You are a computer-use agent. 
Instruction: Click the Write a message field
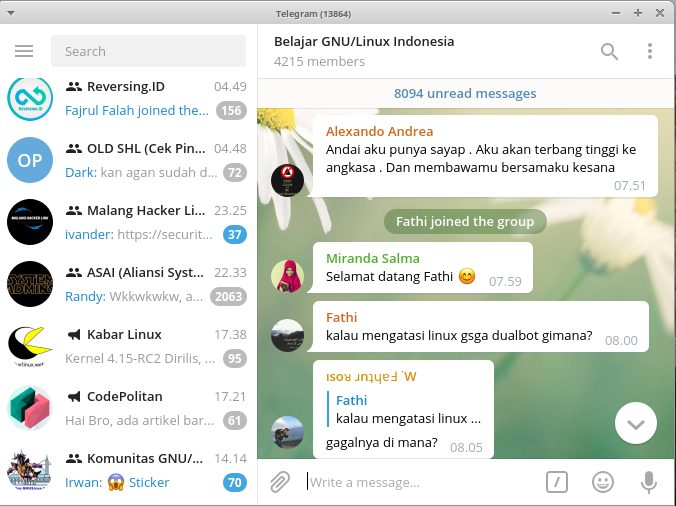click(422, 482)
